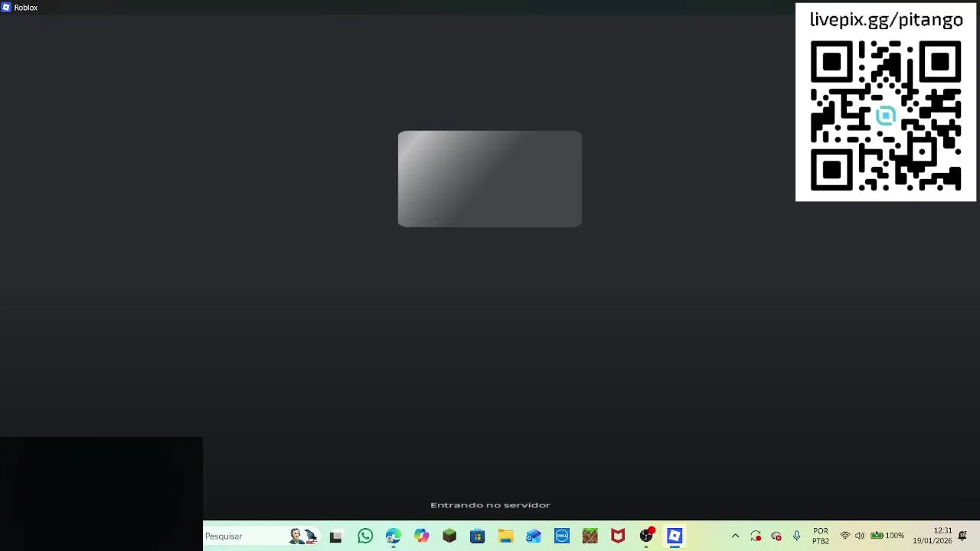This screenshot has width=980, height=551.
Task: Open McAfee red shield icon
Action: pyautogui.click(x=618, y=536)
